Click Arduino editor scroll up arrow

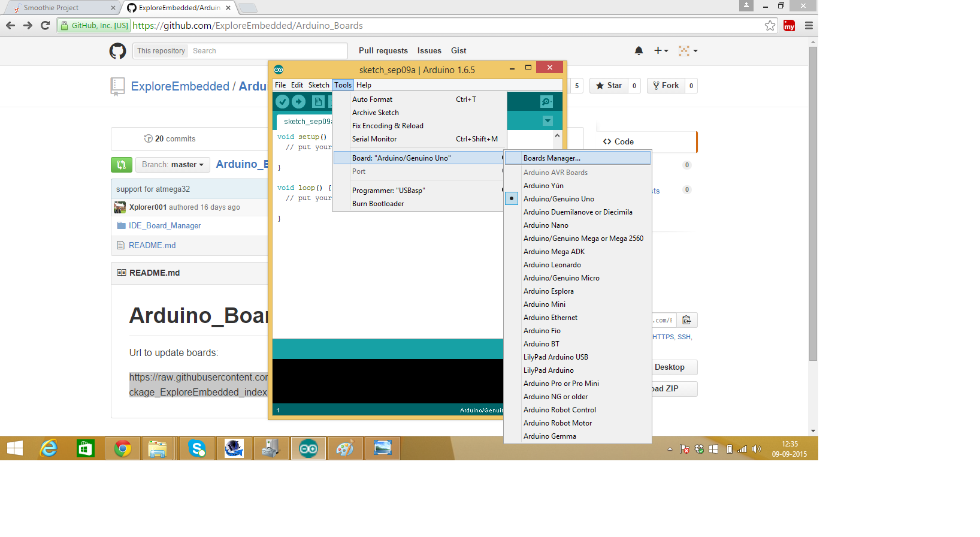(x=558, y=135)
